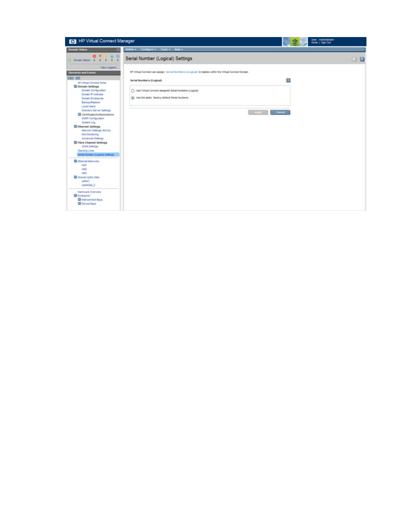Collapse the Enclosure1 tree node
411x532 pixels.
75,196
